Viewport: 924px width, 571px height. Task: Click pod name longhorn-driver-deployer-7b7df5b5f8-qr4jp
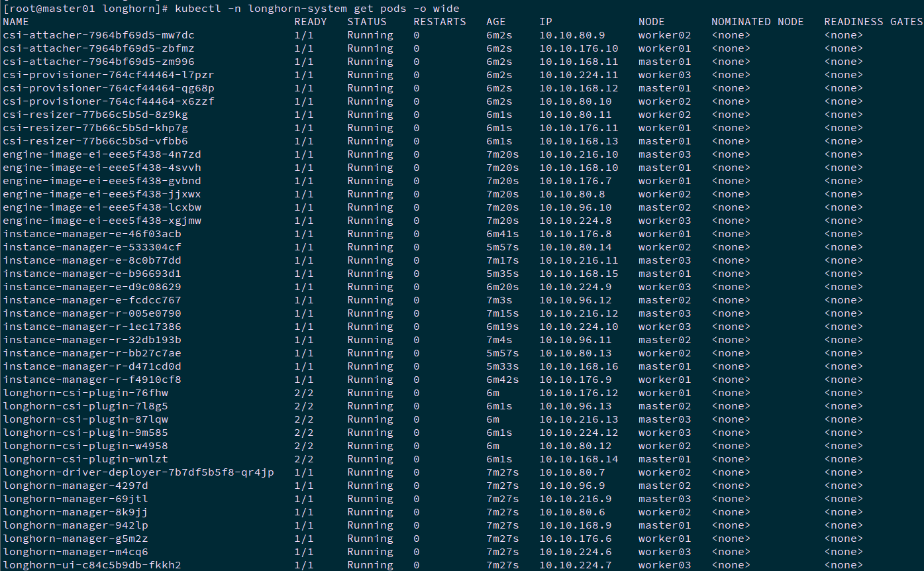click(138, 472)
